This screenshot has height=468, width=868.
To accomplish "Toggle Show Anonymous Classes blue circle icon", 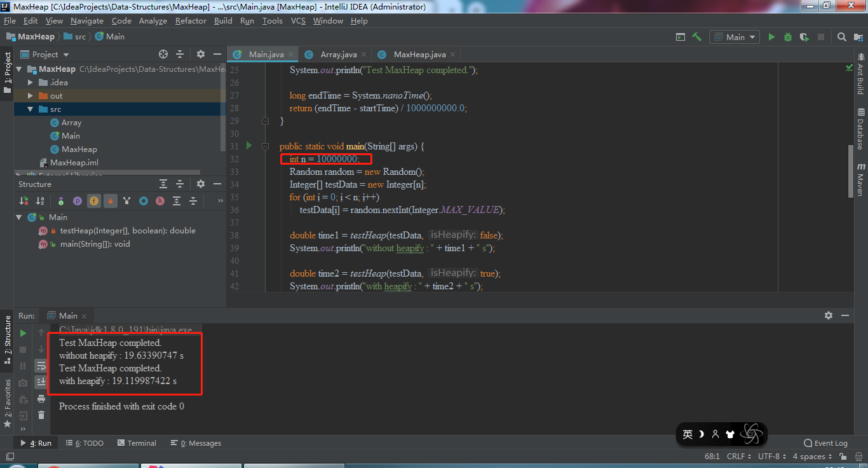I will tap(144, 201).
